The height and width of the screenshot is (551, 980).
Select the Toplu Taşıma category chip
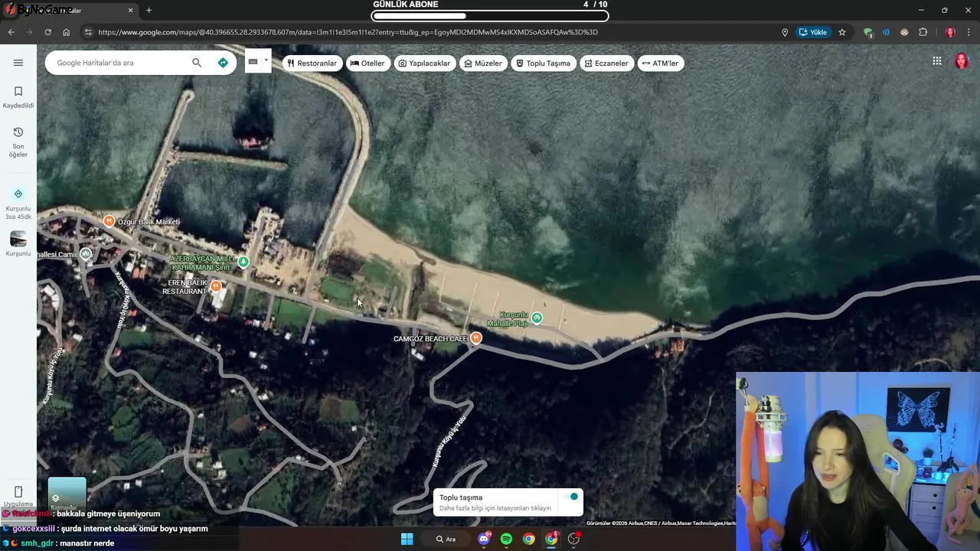(x=543, y=64)
